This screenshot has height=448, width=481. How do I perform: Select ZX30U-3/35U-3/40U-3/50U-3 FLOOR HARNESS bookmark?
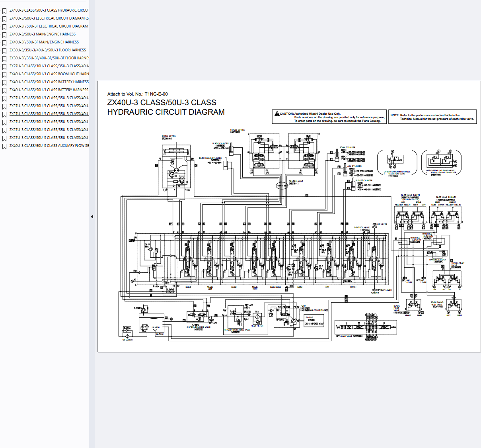(x=48, y=50)
